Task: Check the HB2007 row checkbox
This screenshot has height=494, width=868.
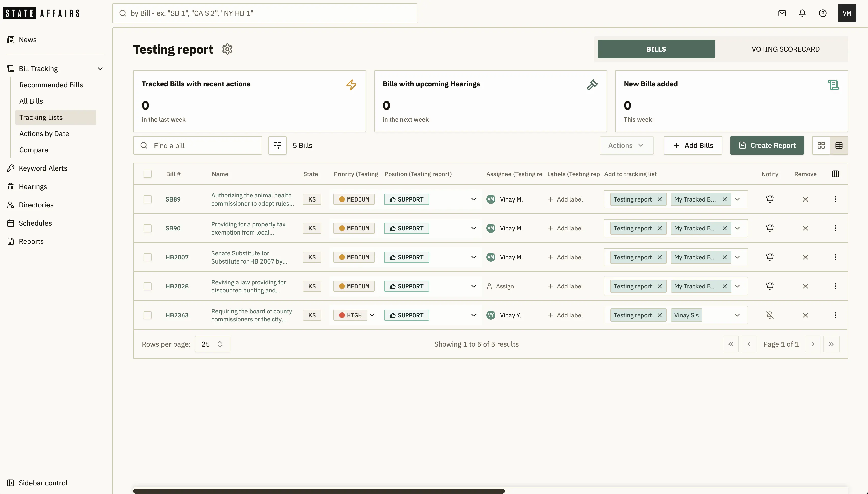Action: click(148, 257)
